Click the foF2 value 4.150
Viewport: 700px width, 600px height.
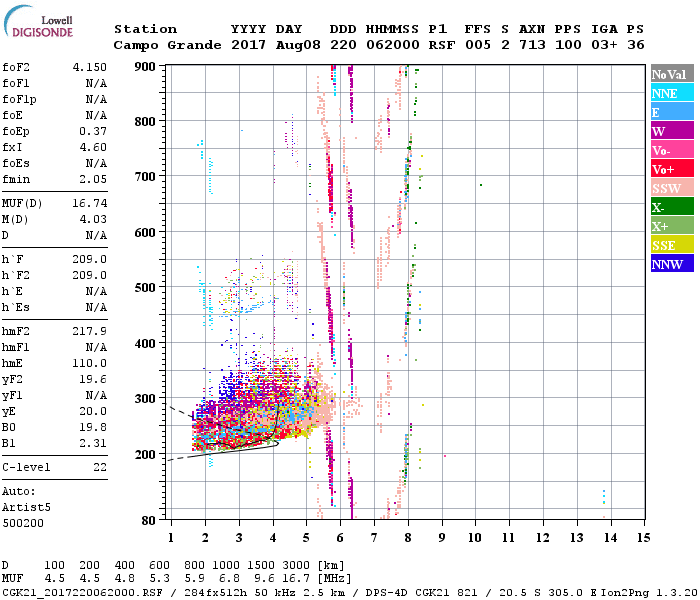90,67
